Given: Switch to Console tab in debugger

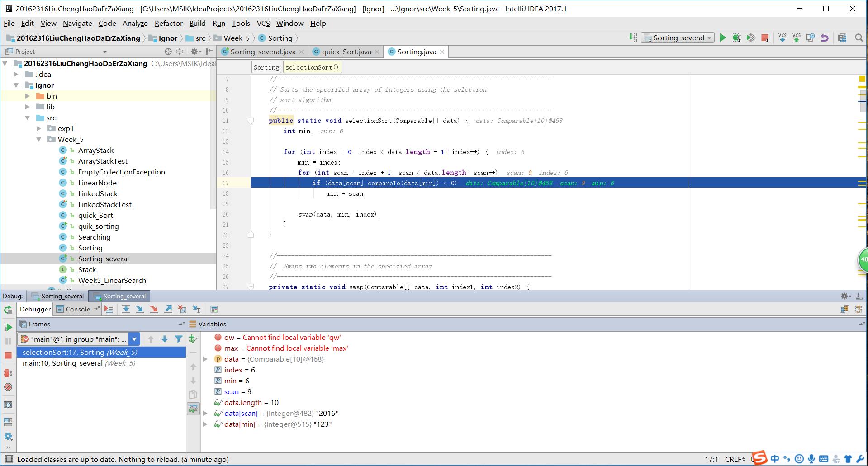Looking at the screenshot, I should tap(78, 309).
